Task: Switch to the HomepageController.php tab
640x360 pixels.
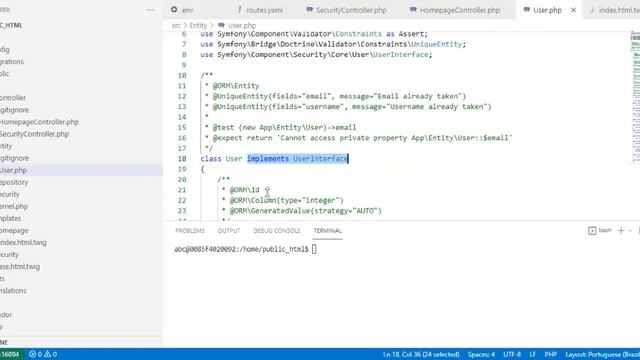Action: coord(456,10)
